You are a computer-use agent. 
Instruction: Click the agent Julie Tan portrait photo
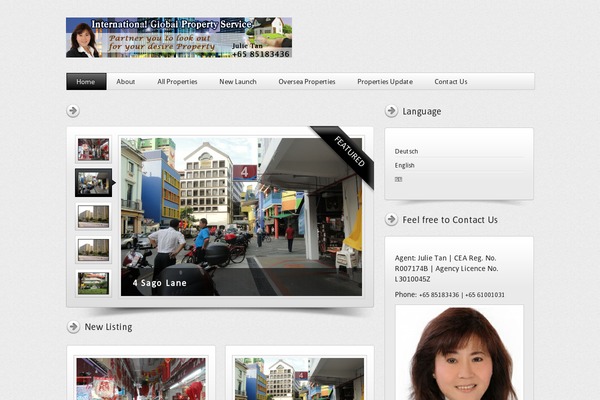pos(459,353)
